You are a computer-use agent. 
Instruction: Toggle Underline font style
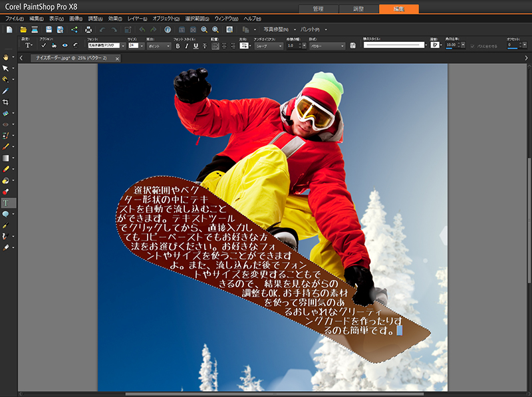[196, 46]
